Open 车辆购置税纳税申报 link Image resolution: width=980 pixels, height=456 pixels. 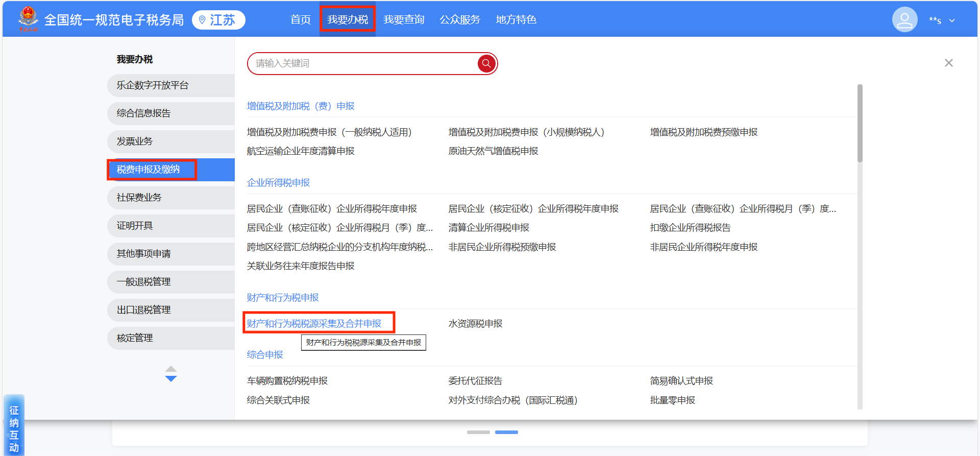pyautogui.click(x=287, y=381)
